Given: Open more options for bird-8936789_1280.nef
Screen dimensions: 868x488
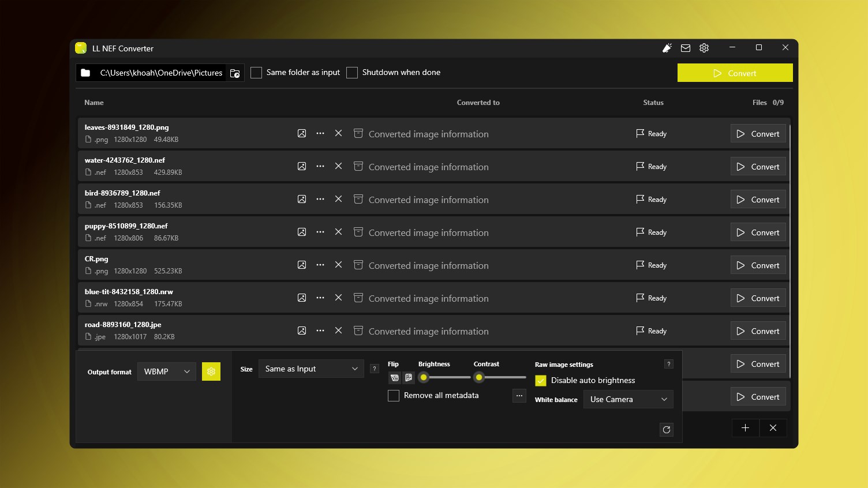Looking at the screenshot, I should pos(320,199).
